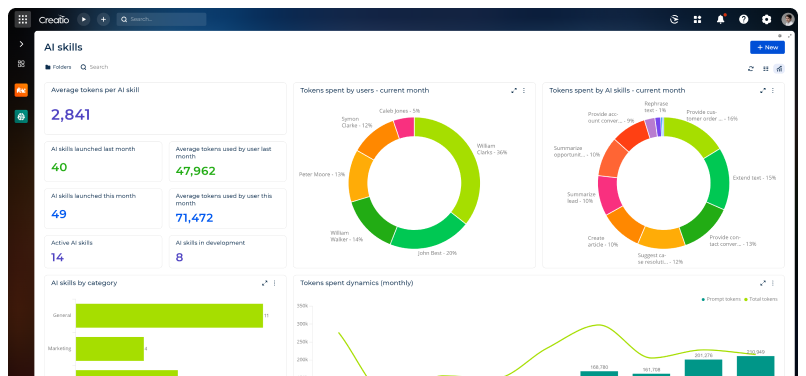
Task: Open the Folders panel
Action: pyautogui.click(x=58, y=67)
